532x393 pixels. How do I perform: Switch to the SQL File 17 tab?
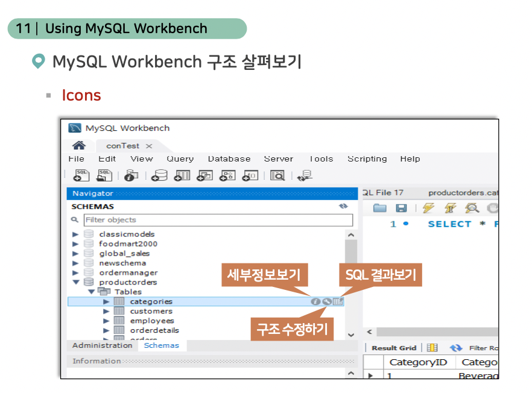pos(383,193)
